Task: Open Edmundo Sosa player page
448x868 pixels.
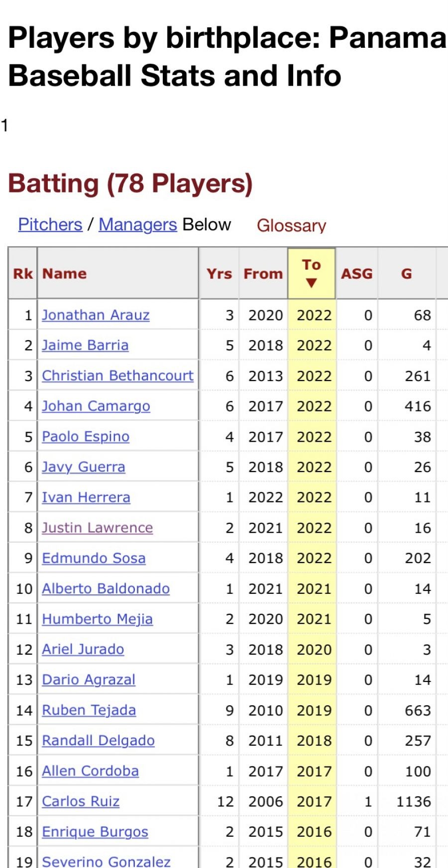Action: tap(94, 558)
